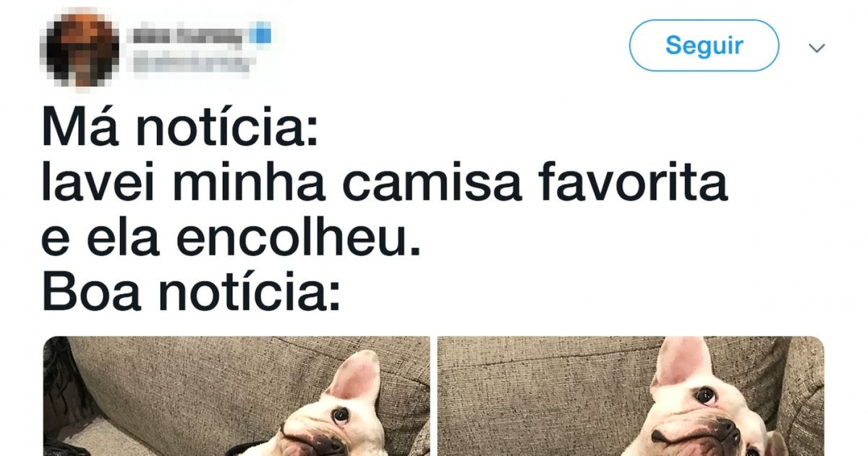Screen dimensions: 868x456
Task: Click the Seguir follow button
Action: [704, 46]
